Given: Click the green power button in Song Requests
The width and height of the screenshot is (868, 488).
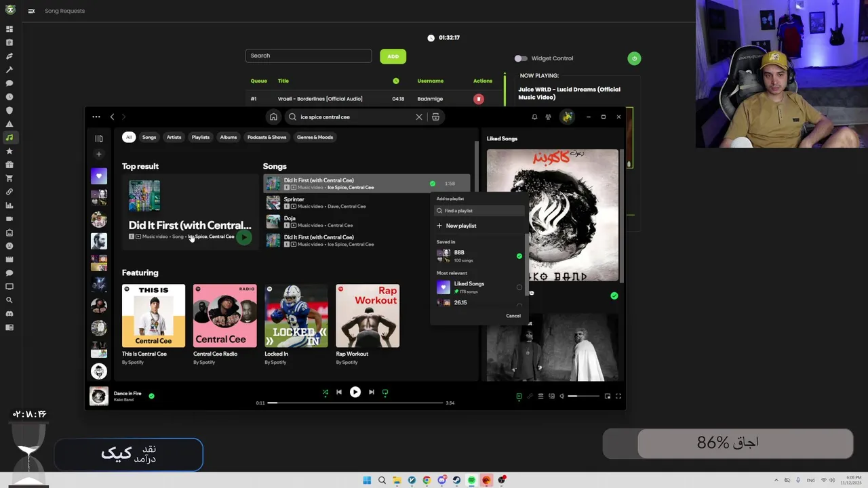Looking at the screenshot, I should pyautogui.click(x=634, y=58).
